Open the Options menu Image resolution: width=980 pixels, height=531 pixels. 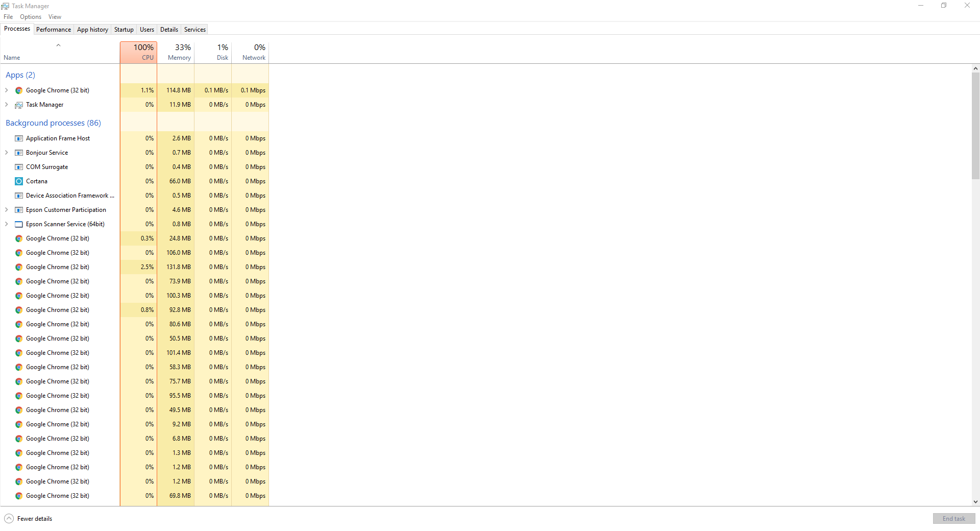coord(31,17)
